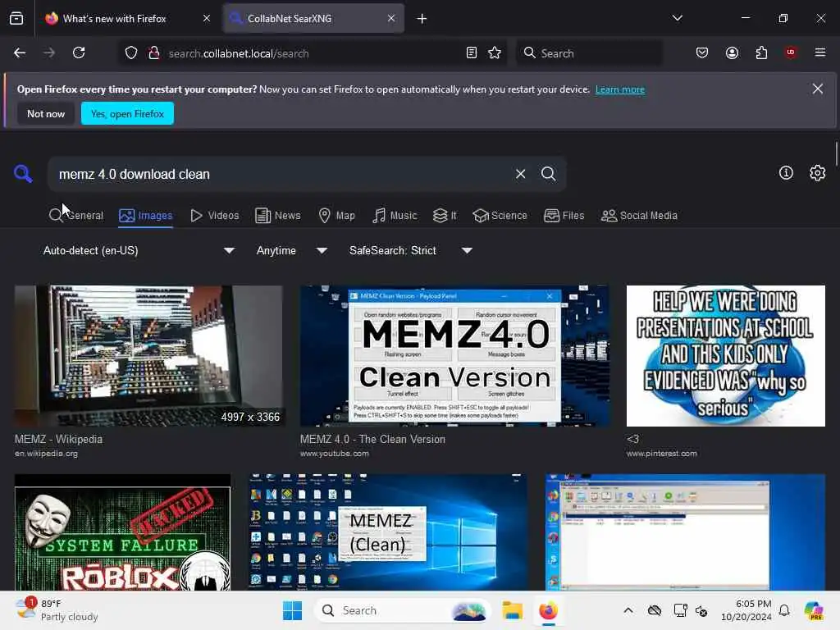Go back with the back arrow
Viewport: 840px width, 630px height.
tap(20, 52)
